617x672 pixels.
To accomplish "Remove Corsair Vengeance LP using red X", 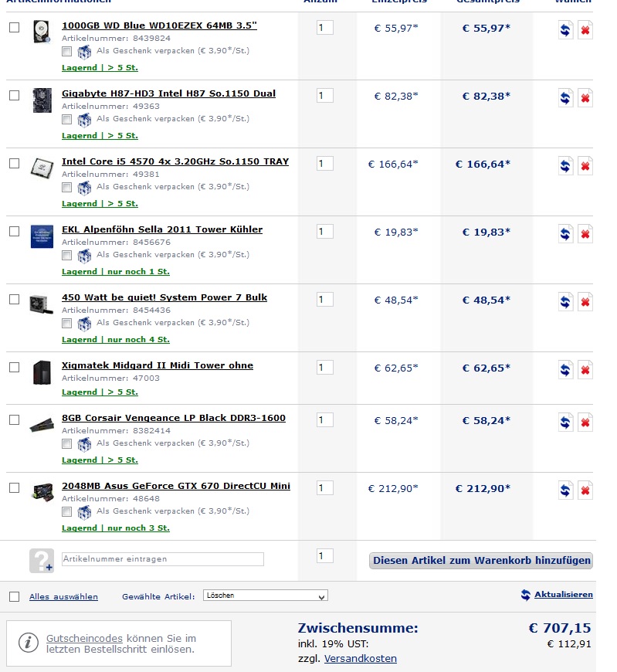I will (x=585, y=423).
